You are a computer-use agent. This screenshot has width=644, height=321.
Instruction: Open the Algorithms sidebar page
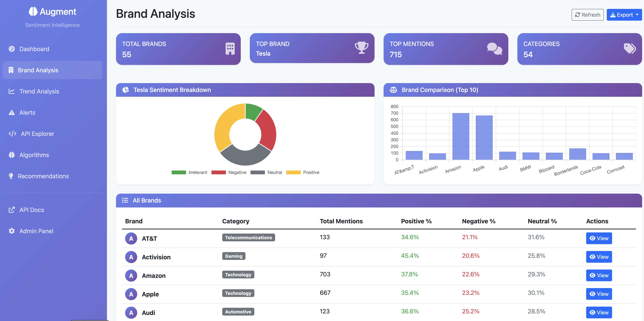34,155
